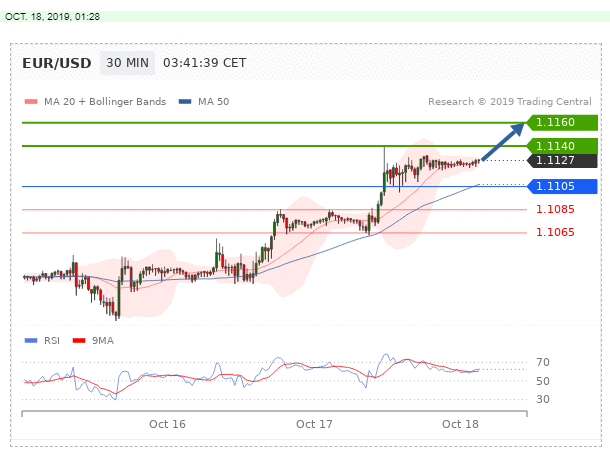610x454 pixels.
Task: Click the Oct 18 date label
Action: click(460, 424)
